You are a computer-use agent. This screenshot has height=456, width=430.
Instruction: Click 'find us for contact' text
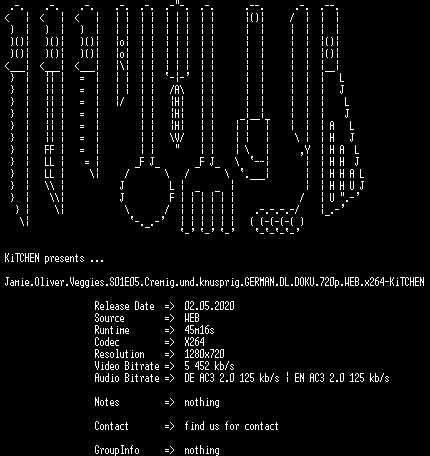point(231,426)
